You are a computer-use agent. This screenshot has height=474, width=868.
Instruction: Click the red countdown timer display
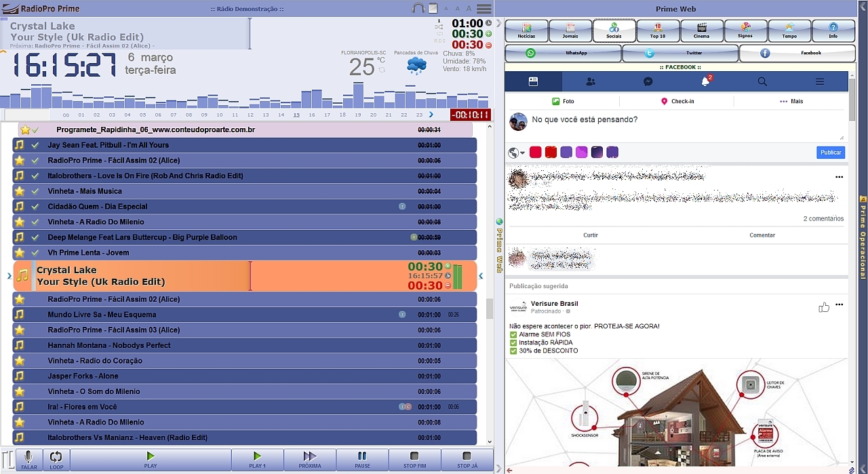[x=471, y=115]
